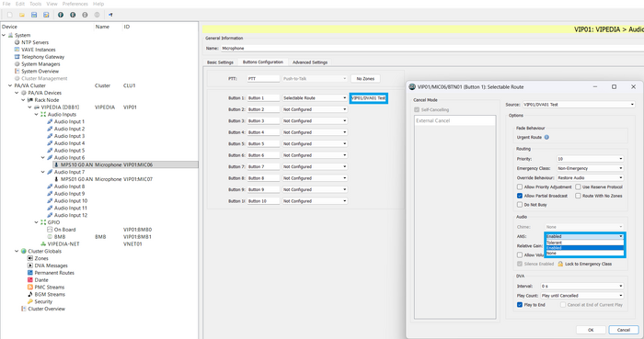Uncheck the Play to End checkbox
This screenshot has height=339, width=644.
point(520,305)
